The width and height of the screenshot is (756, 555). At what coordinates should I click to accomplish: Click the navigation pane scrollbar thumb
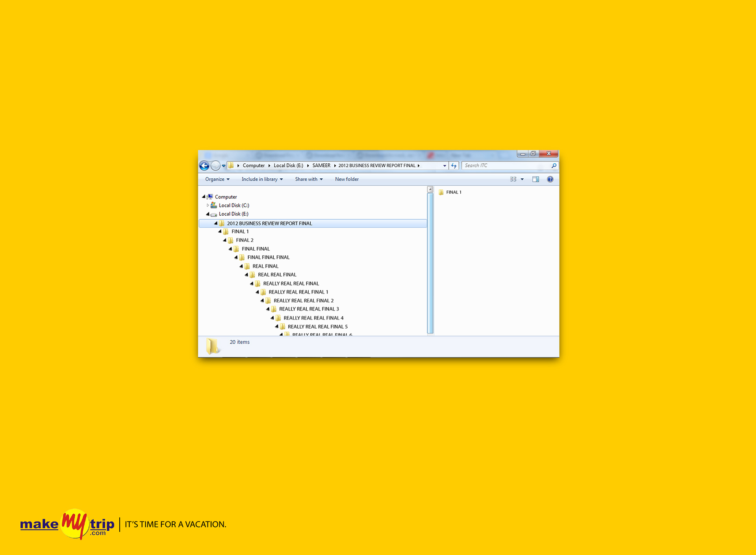[x=430, y=263]
